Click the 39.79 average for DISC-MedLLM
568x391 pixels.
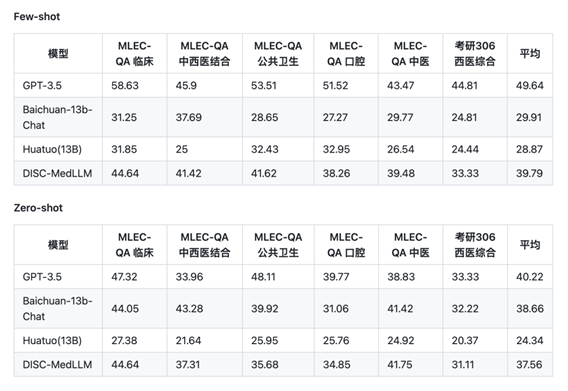(529, 173)
